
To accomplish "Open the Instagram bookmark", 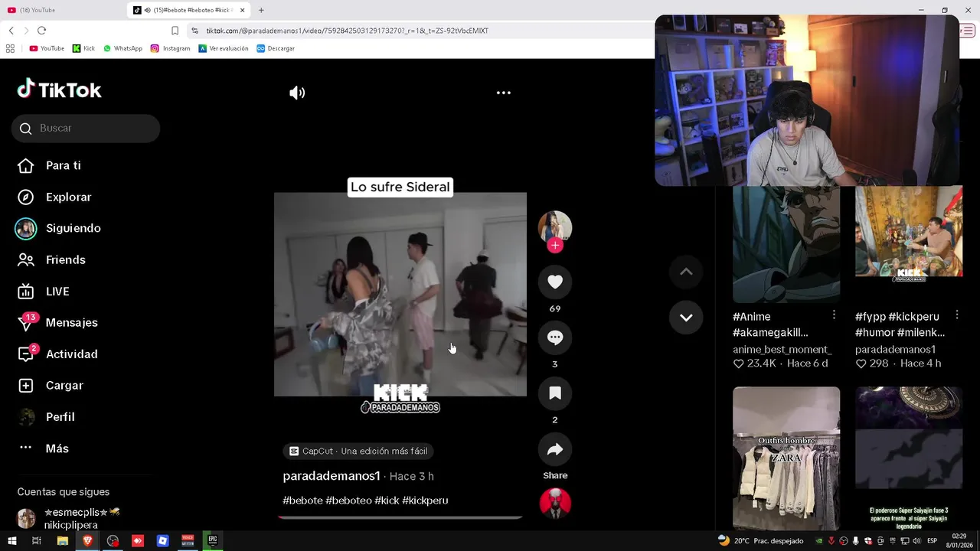I will (x=170, y=48).
